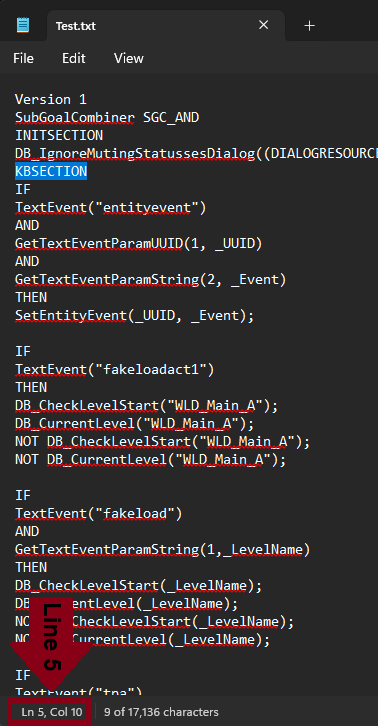Place cursor on GetTextEventParamUUID(1, _UUID) line
The image size is (378, 726).
coord(139,244)
